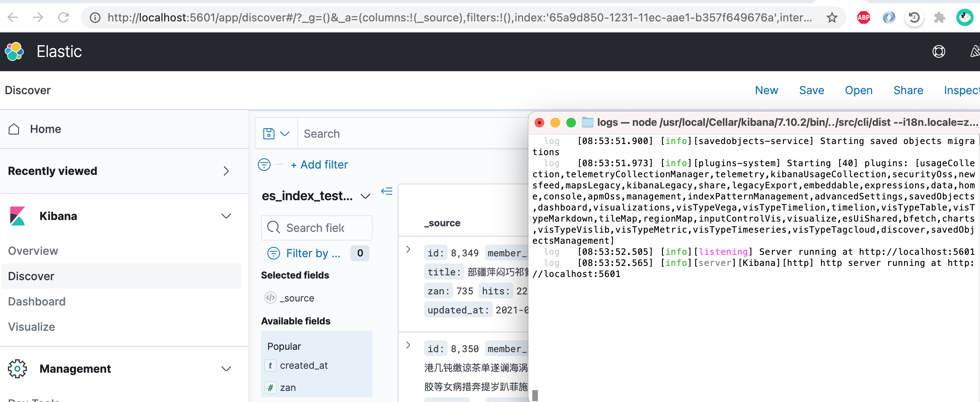
Task: Toggle the Filter by type button
Action: (x=318, y=253)
